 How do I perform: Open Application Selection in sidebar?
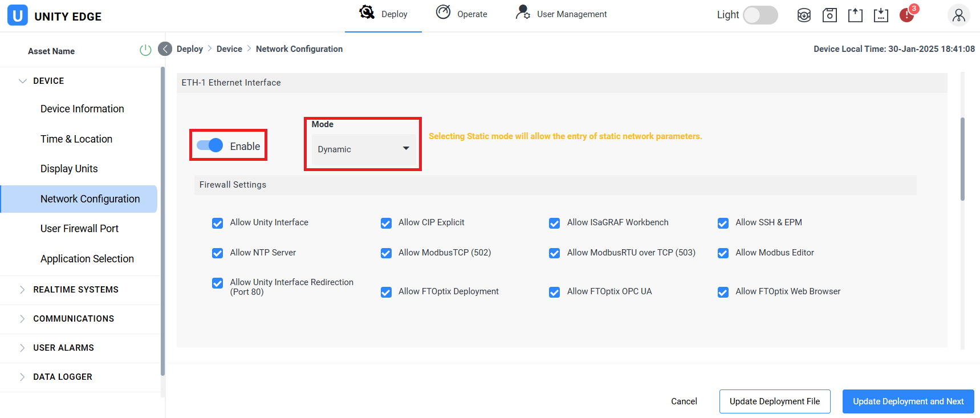87,259
